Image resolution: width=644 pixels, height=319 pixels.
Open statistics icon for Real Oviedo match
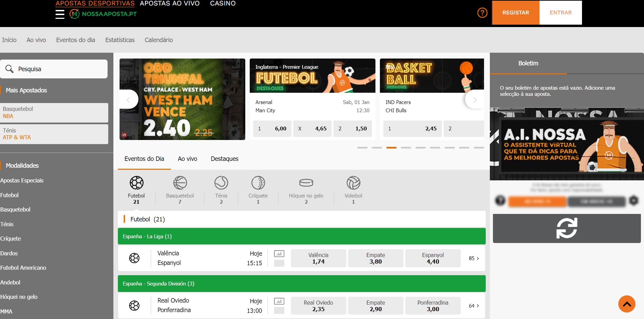(x=279, y=301)
